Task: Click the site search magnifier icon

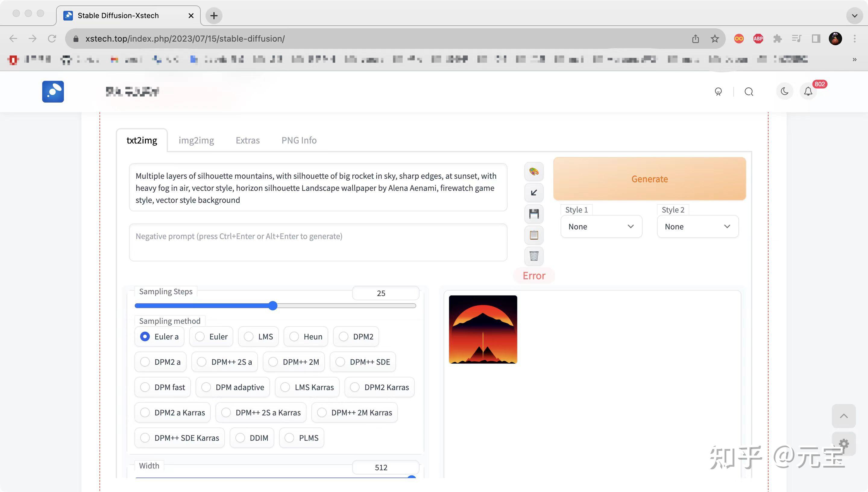Action: point(749,92)
